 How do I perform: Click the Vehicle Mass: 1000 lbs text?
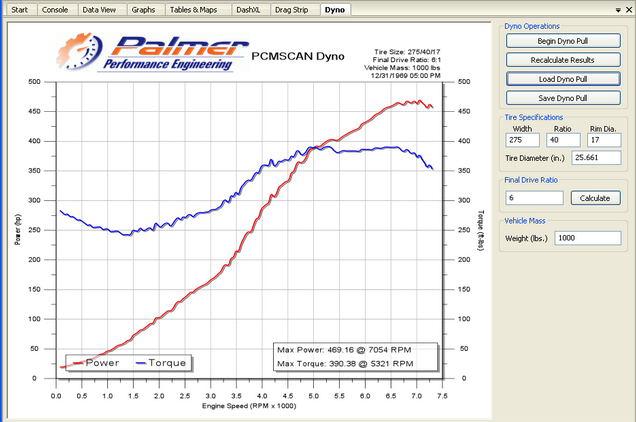402,68
